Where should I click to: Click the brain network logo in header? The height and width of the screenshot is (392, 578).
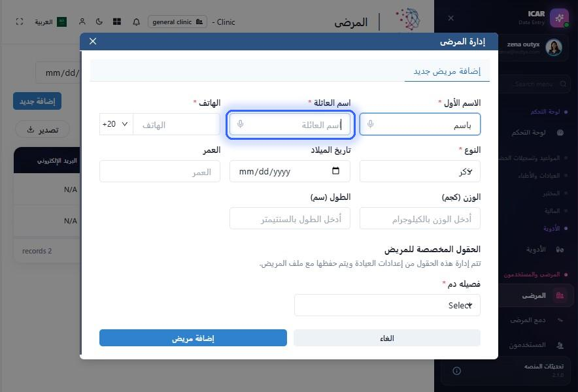pyautogui.click(x=408, y=18)
